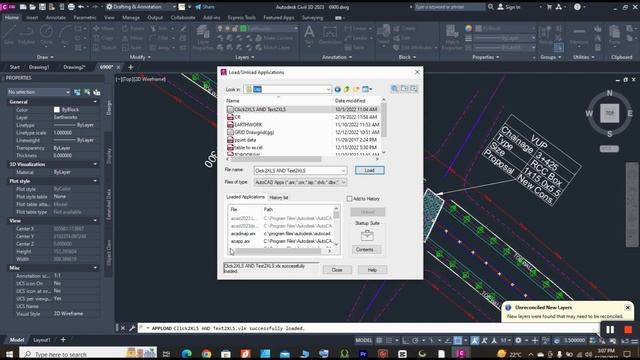Image resolution: width=640 pixels, height=360 pixels.
Task: Toggle Ortho mode in status bar
Action: coord(405,340)
